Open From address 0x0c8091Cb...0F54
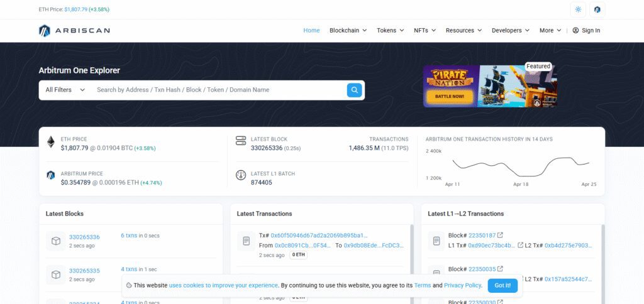 point(303,246)
